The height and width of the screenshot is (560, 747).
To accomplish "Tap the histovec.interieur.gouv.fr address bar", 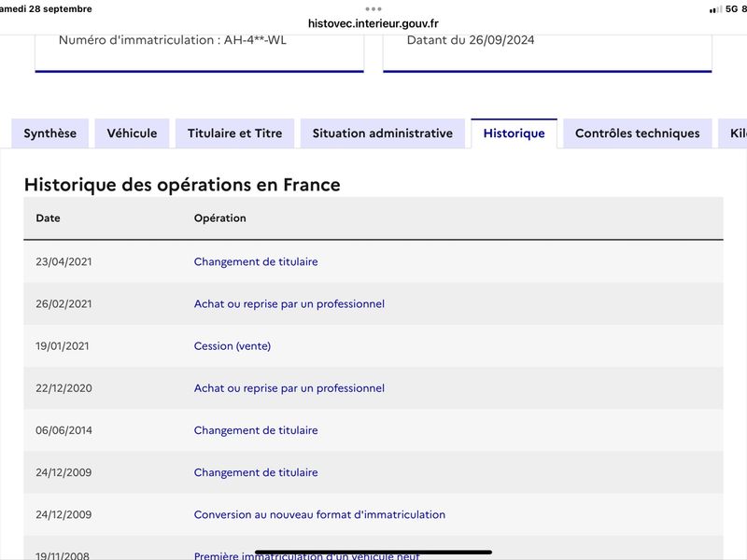I will [x=373, y=23].
